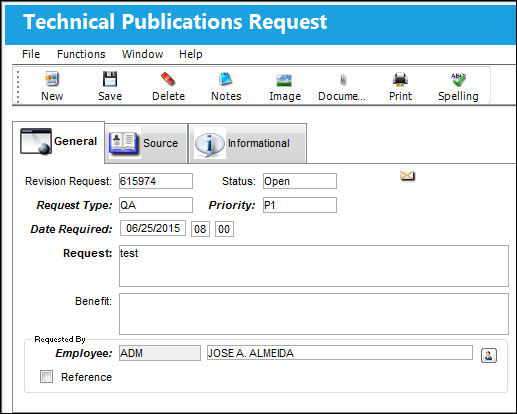Image resolution: width=517 pixels, height=414 pixels.
Task: Click the Technical Publications Request title
Action: point(175,22)
